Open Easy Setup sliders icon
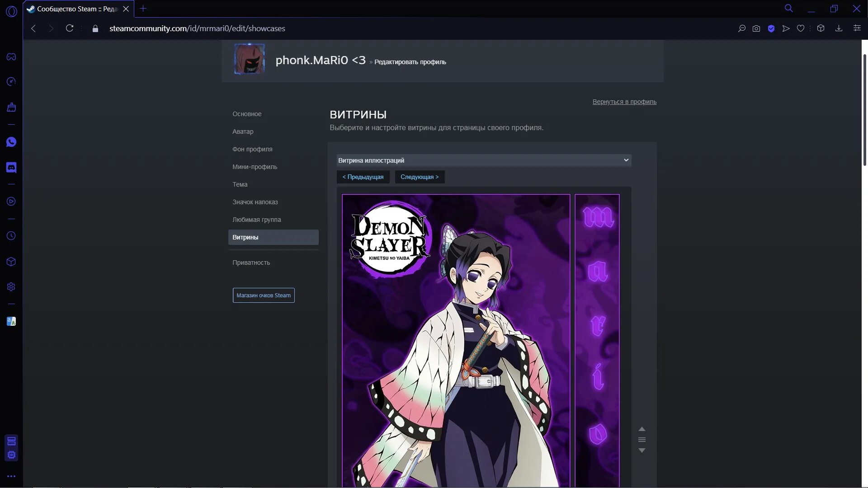This screenshot has height=488, width=868. 857,28
